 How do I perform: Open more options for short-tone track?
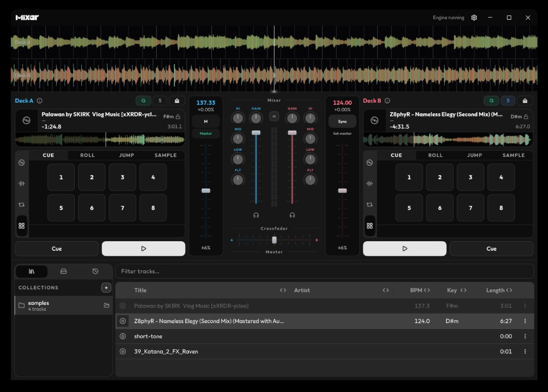point(525,336)
